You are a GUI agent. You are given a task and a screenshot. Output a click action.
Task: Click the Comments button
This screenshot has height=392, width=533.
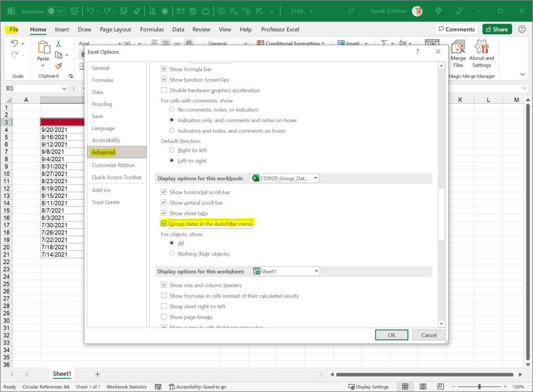(x=456, y=29)
